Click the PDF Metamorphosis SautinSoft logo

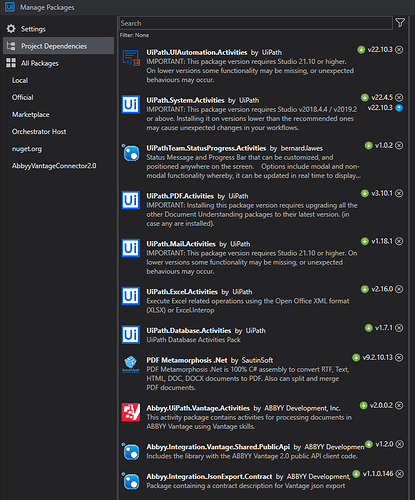(131, 364)
